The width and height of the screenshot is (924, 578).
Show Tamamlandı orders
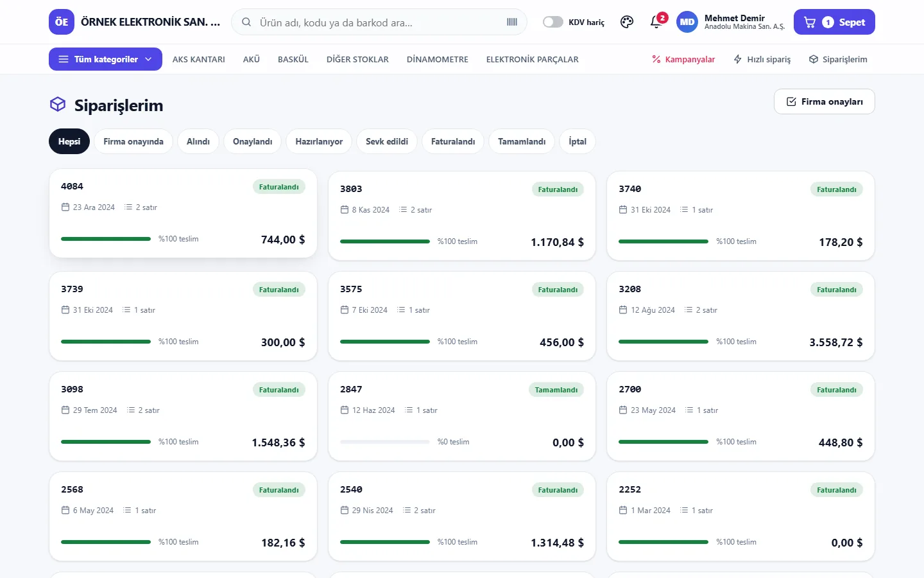[x=522, y=141]
